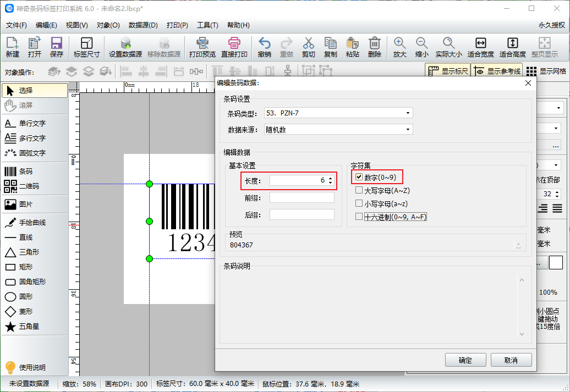Click the 取消 cancel button
The image size is (570, 392).
click(x=511, y=360)
